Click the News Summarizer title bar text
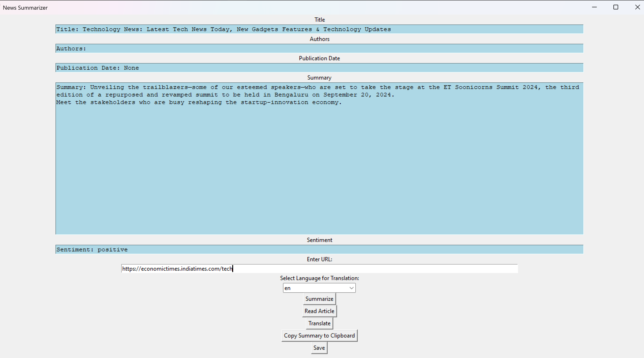Image resolution: width=644 pixels, height=358 pixels. (x=25, y=8)
